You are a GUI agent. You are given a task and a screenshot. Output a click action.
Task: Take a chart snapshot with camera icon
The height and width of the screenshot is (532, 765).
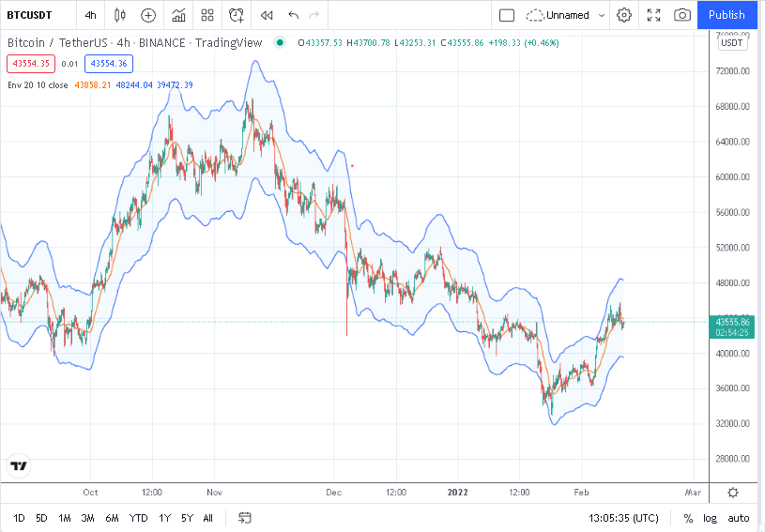(x=682, y=15)
